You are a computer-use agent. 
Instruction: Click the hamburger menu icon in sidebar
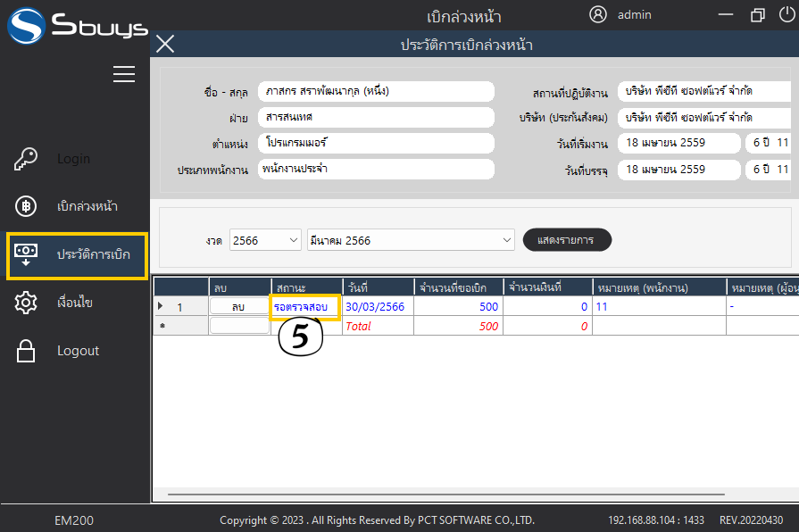point(124,74)
